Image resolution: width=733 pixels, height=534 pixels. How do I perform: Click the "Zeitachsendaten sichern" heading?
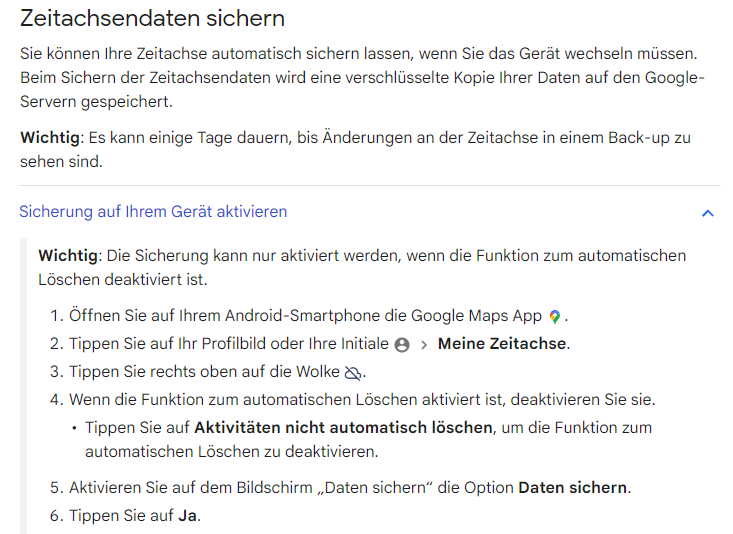click(x=152, y=18)
